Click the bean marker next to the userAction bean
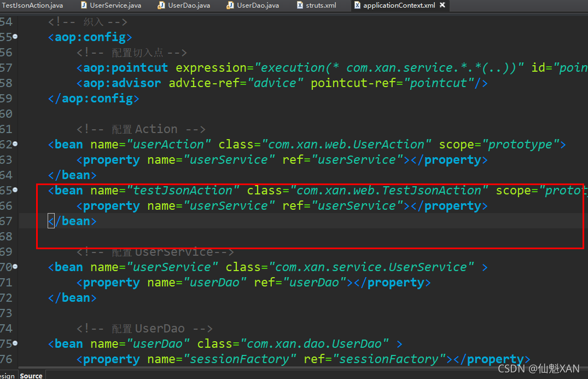 [15, 144]
